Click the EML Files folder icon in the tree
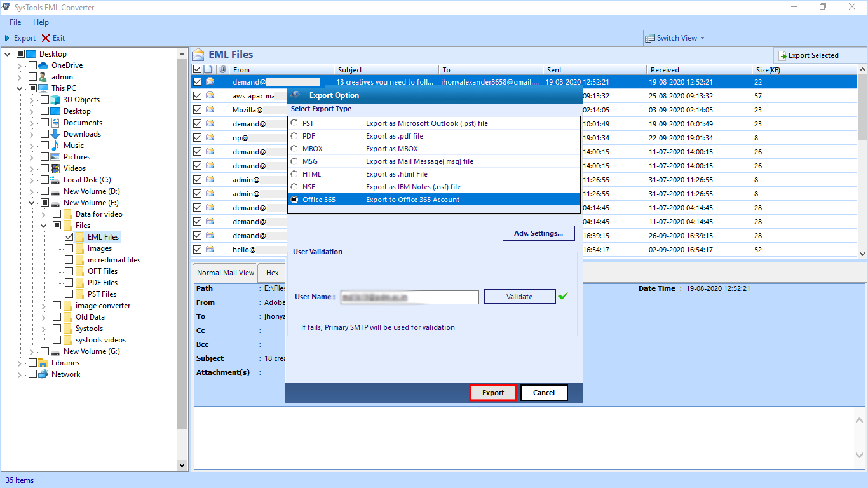The height and width of the screenshot is (488, 868). coord(80,237)
